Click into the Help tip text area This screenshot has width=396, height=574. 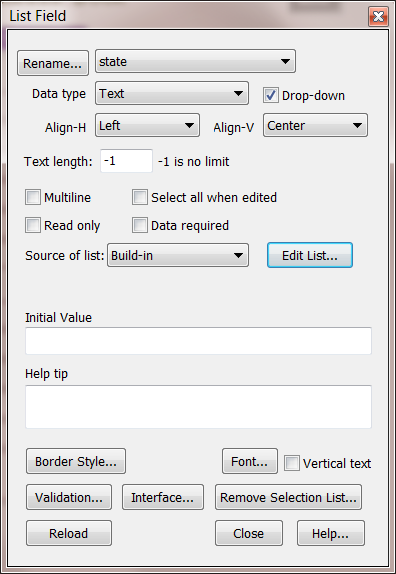[198, 406]
